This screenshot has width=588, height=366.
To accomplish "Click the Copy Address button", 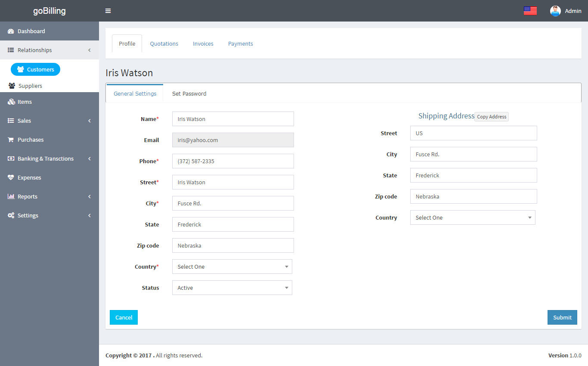I will coord(491,116).
